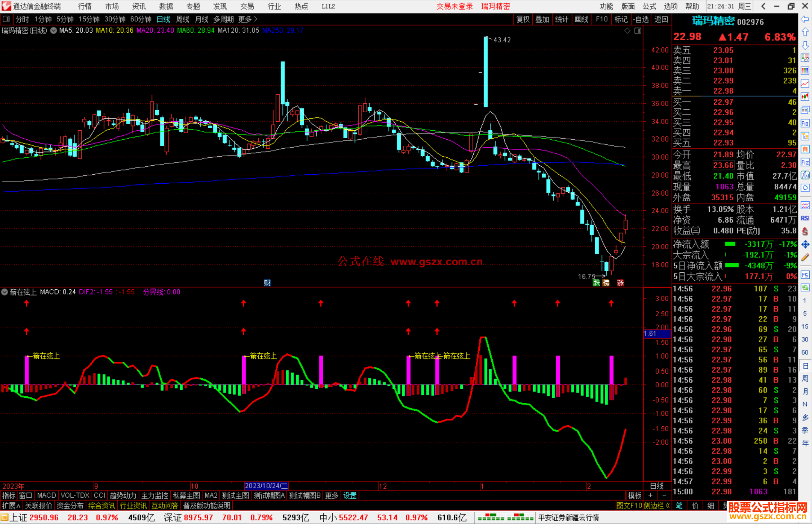Screen dimensions: 812x524
Task: Click the 复权 button
Action: pos(523,19)
